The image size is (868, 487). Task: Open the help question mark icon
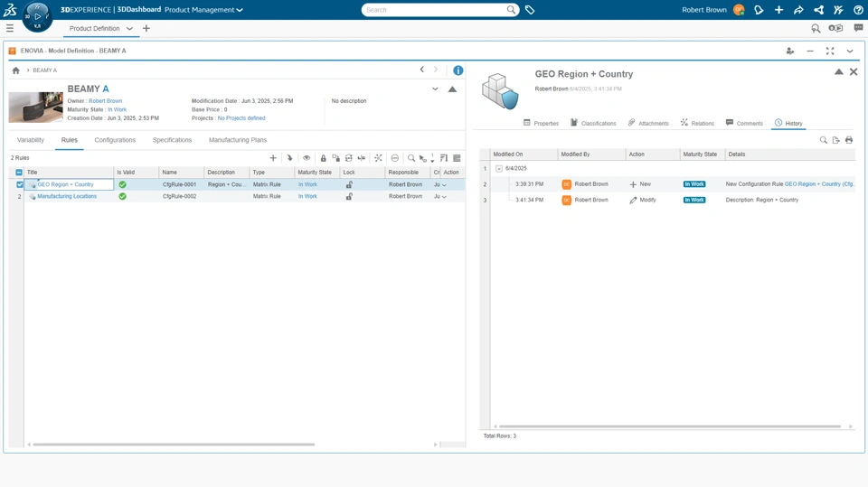click(858, 10)
